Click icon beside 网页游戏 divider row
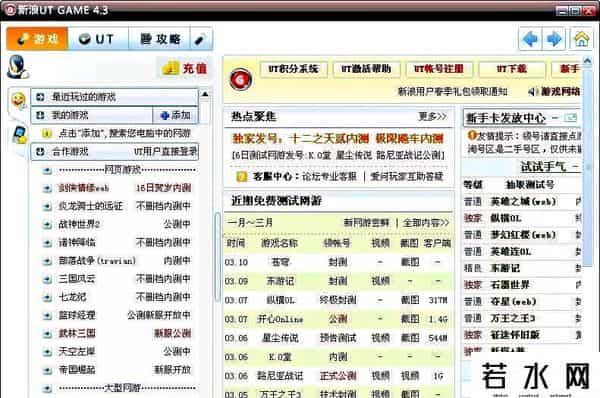The height and width of the screenshot is (398, 600). pyautogui.click(x=47, y=170)
